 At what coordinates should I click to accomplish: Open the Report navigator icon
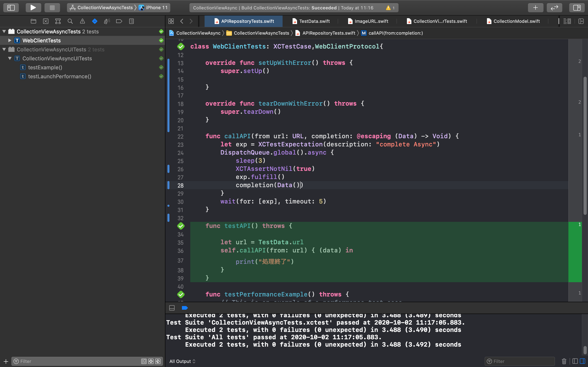pos(131,21)
